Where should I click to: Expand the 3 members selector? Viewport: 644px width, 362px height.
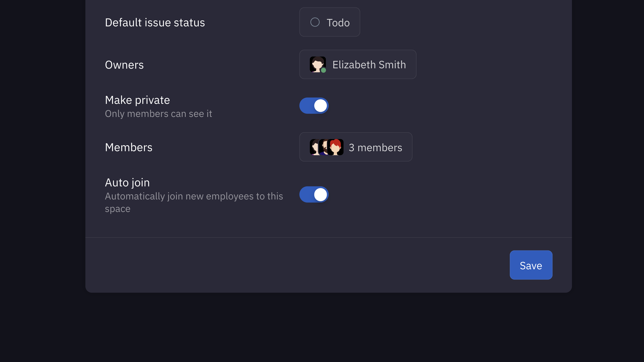[x=355, y=147]
